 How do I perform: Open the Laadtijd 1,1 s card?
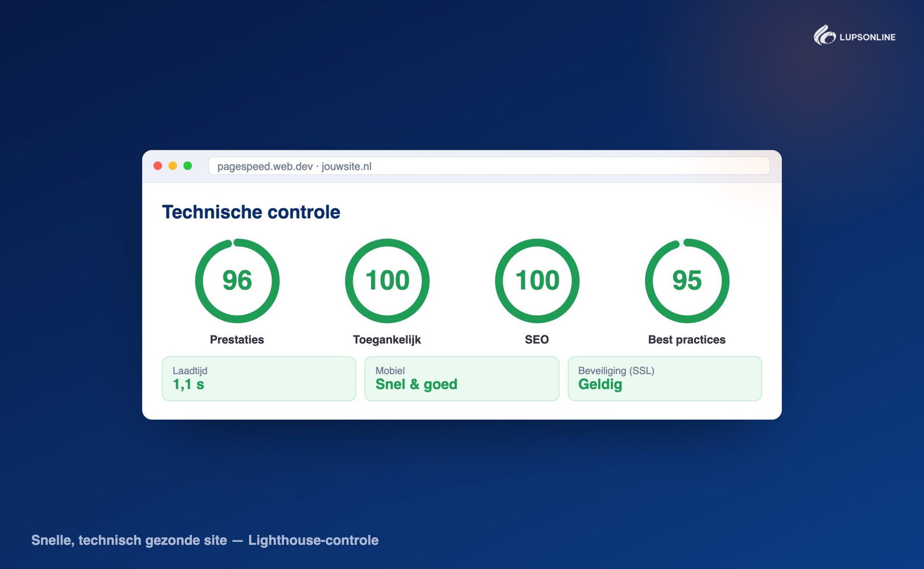click(259, 379)
